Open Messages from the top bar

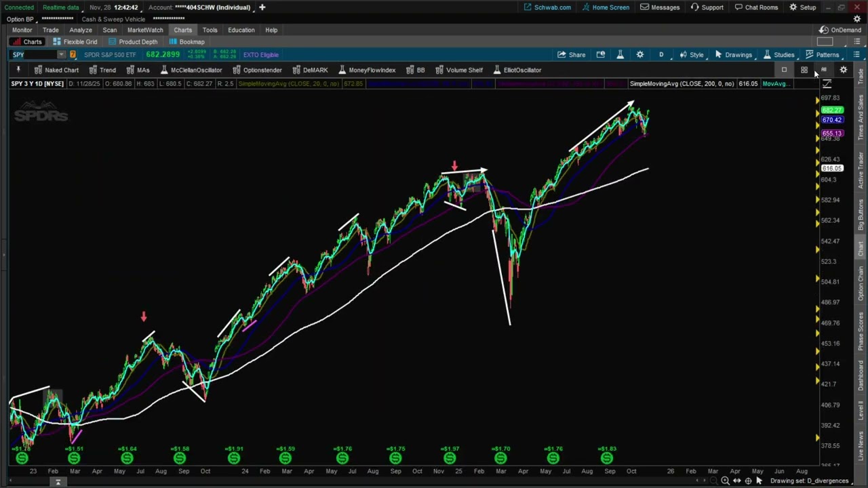coord(659,7)
